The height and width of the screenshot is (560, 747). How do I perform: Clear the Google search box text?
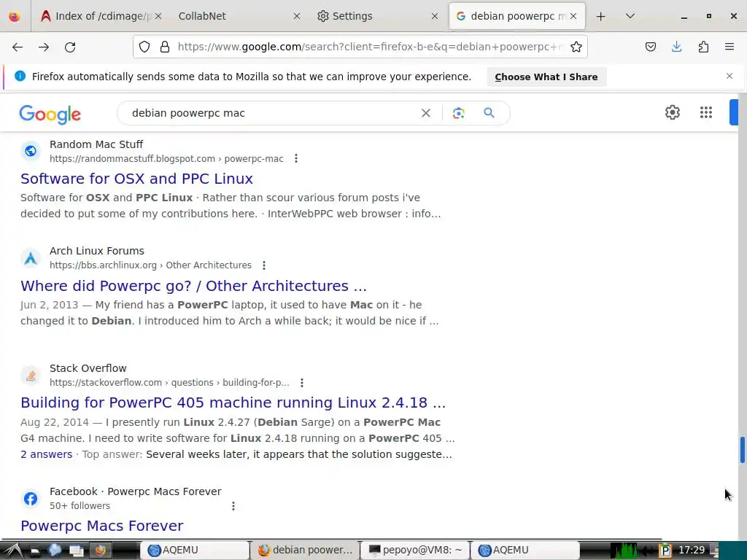pos(426,113)
